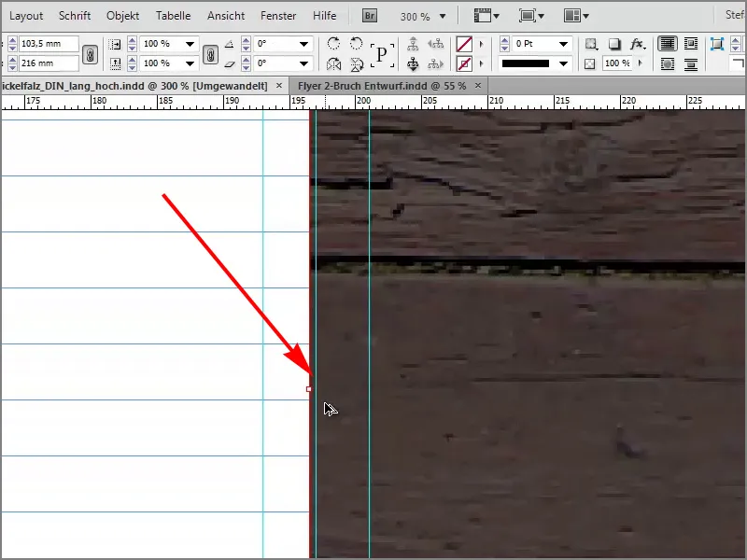Open the Layout menu
Screen dimensions: 747x560
point(26,16)
